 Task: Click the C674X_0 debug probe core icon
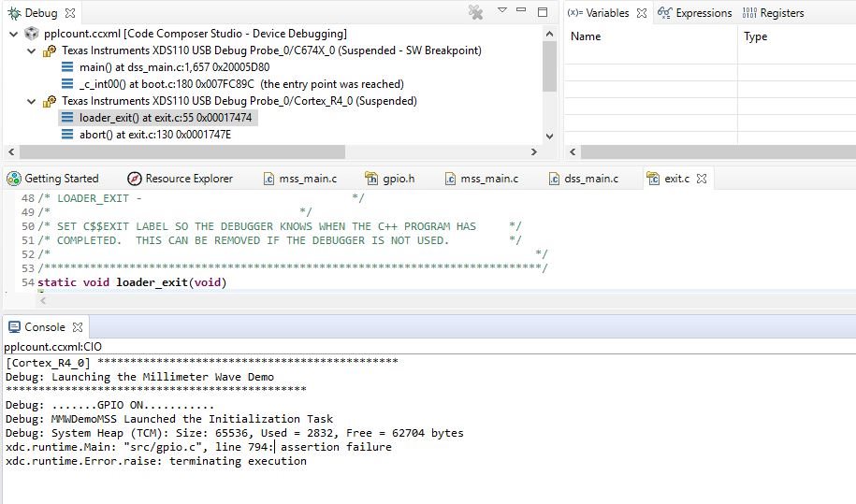[x=50, y=50]
